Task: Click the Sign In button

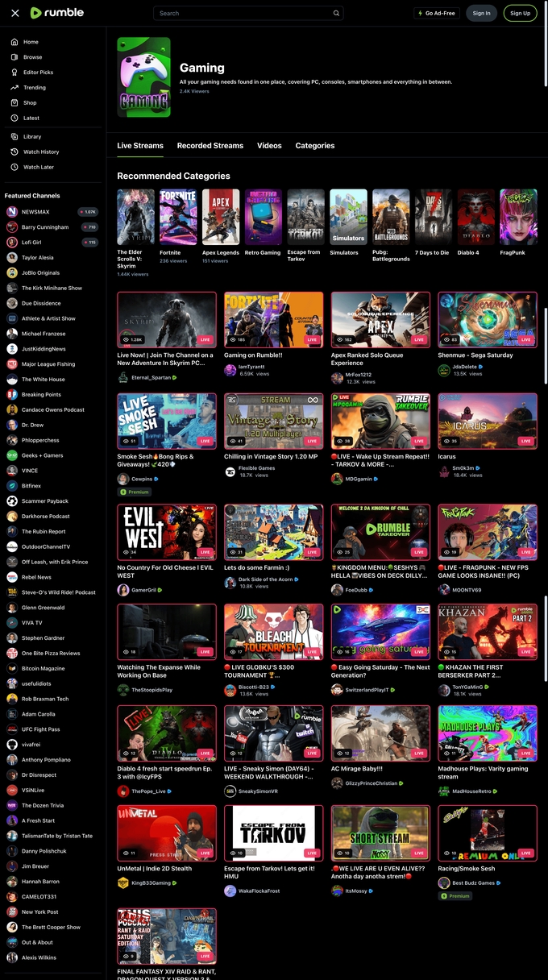Action: point(482,13)
